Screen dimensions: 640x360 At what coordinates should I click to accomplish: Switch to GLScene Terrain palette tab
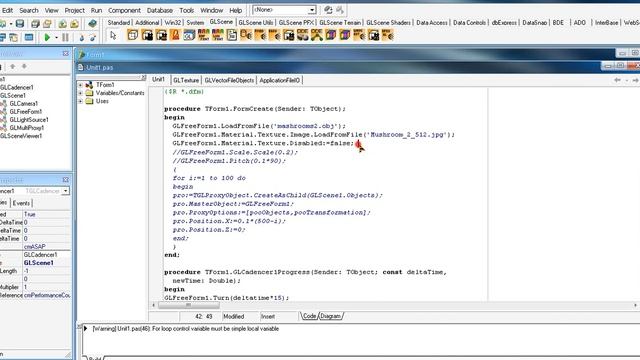[340, 22]
